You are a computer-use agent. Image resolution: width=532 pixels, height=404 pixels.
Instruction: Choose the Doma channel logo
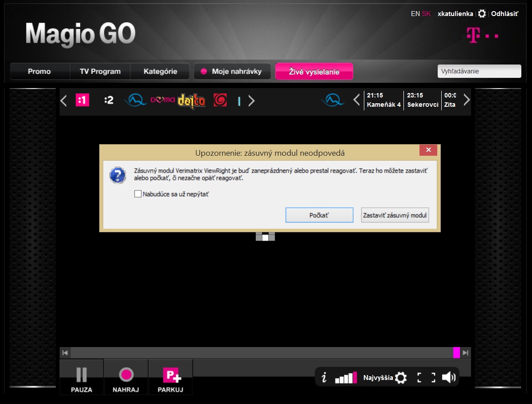[x=162, y=100]
